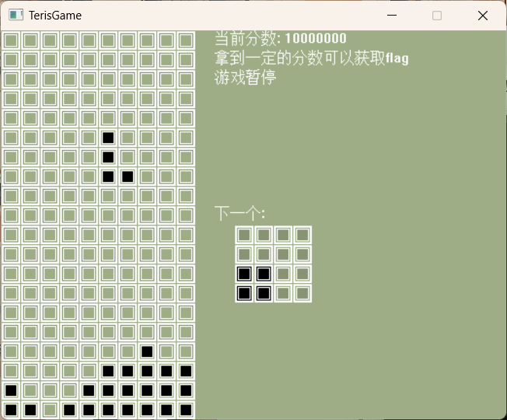Viewport: 507px width, 420px height.
Task: Click bottom-right black block in next-piece preview
Action: (264, 293)
